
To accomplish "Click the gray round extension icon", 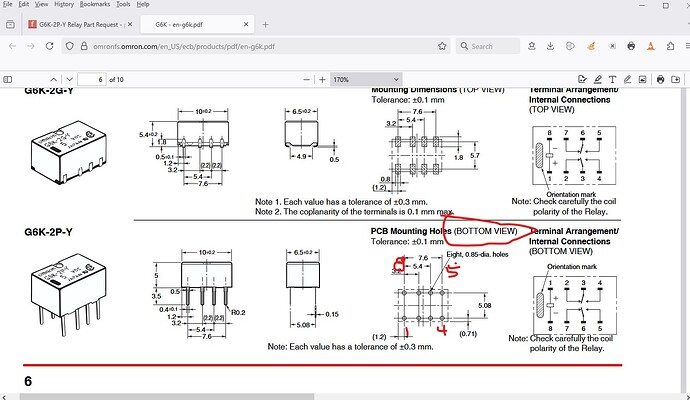I will coord(570,46).
